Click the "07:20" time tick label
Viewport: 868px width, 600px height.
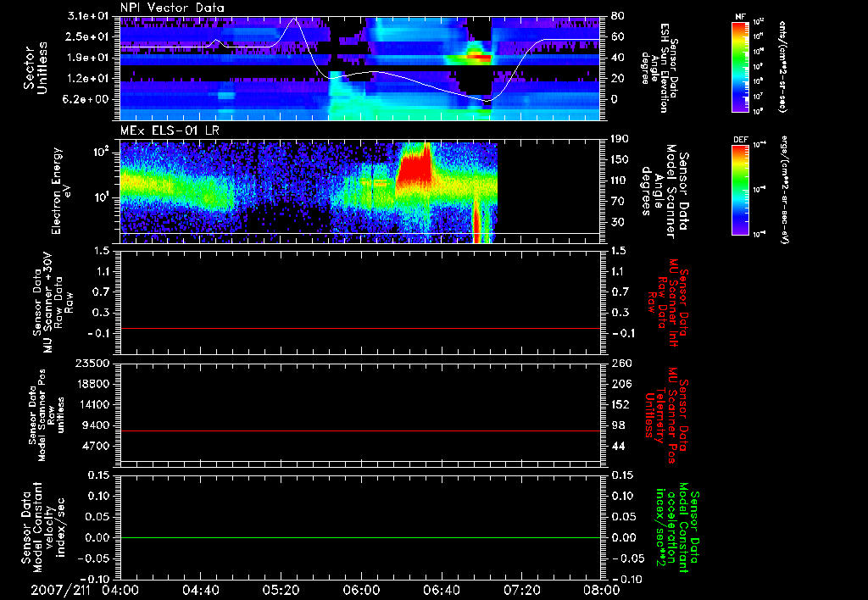coord(521,590)
